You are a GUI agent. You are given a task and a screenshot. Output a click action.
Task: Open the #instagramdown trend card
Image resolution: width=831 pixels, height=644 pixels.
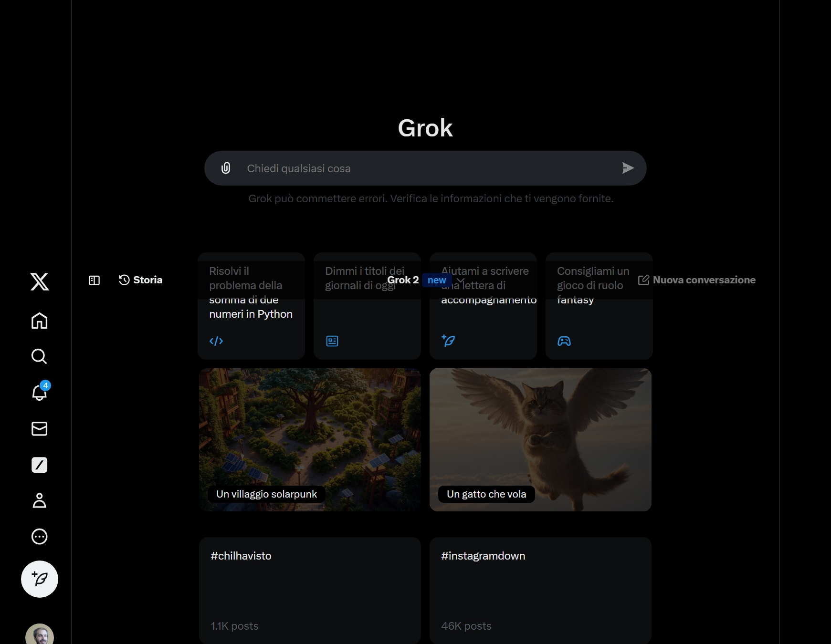tap(540, 590)
